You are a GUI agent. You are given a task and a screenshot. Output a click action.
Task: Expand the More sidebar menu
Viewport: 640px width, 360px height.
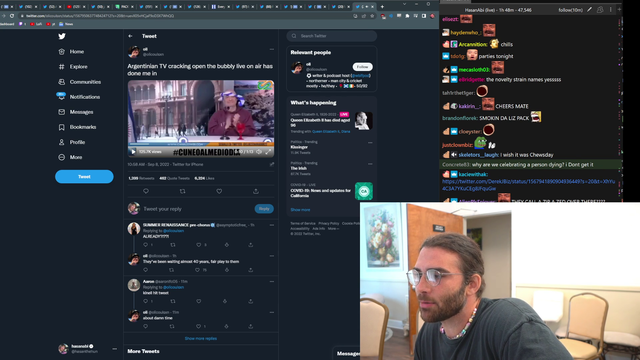coord(70,157)
